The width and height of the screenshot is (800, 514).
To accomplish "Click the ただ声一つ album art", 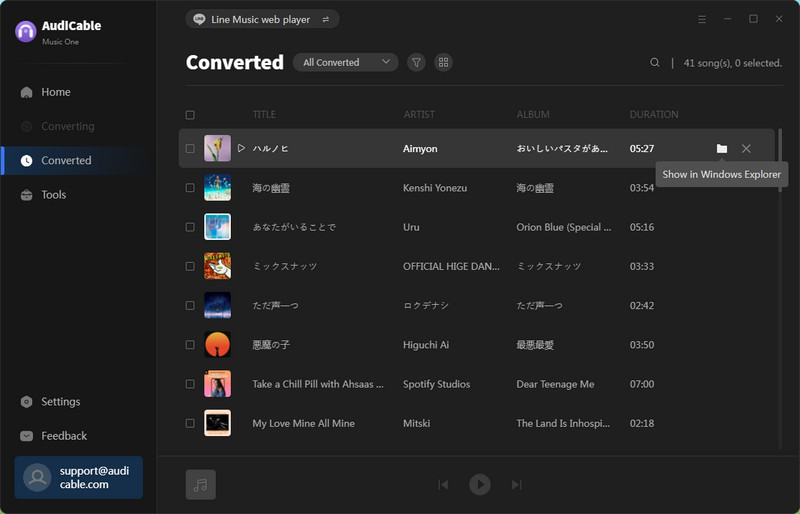I will click(x=217, y=305).
